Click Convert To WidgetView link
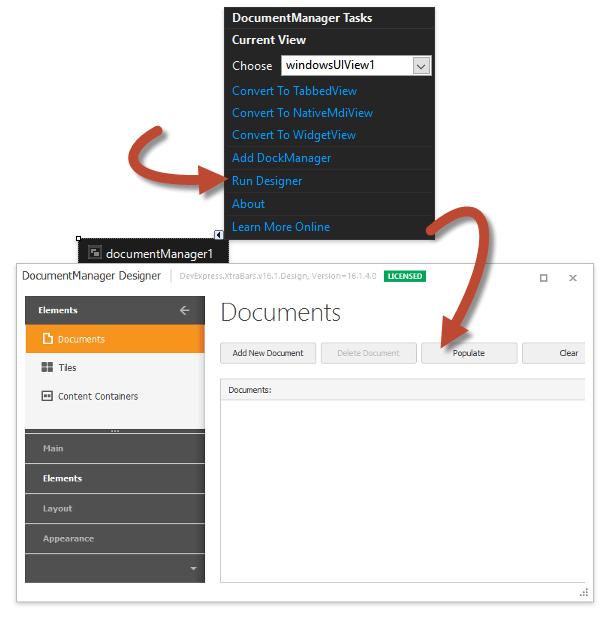 pos(294,135)
